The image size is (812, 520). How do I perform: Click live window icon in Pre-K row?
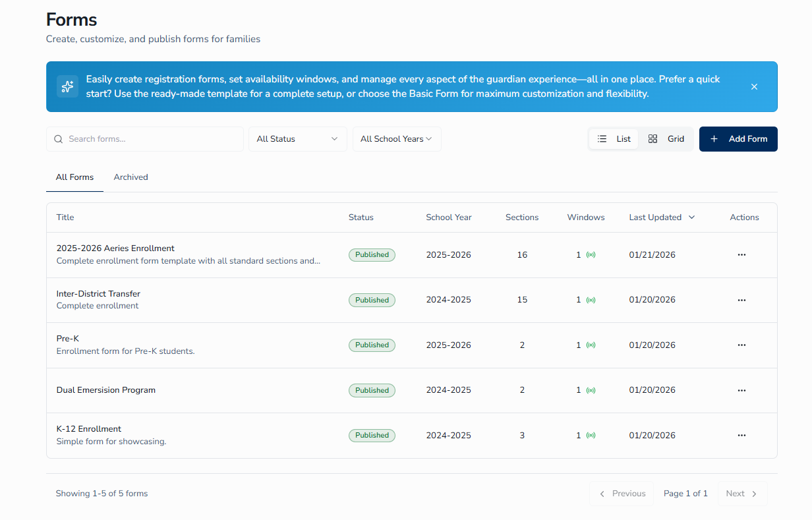click(x=591, y=345)
